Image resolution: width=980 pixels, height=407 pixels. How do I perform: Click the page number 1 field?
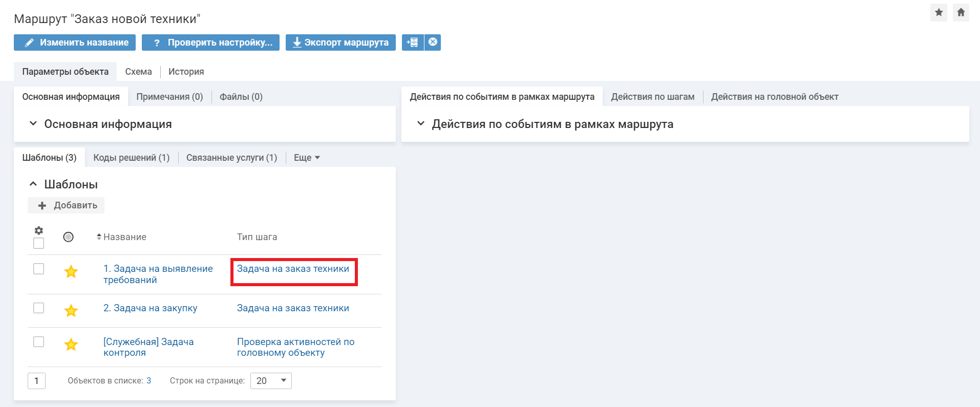[x=36, y=381]
